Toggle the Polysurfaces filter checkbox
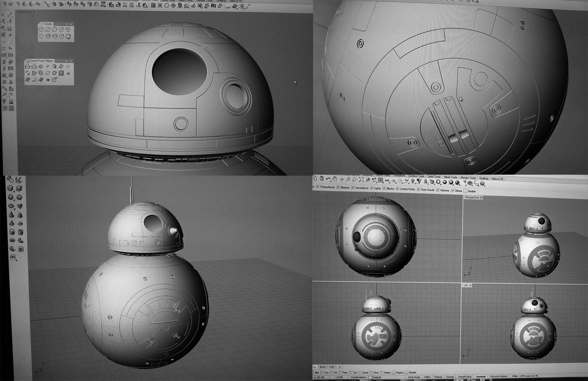The image size is (588, 381). click(x=318, y=186)
